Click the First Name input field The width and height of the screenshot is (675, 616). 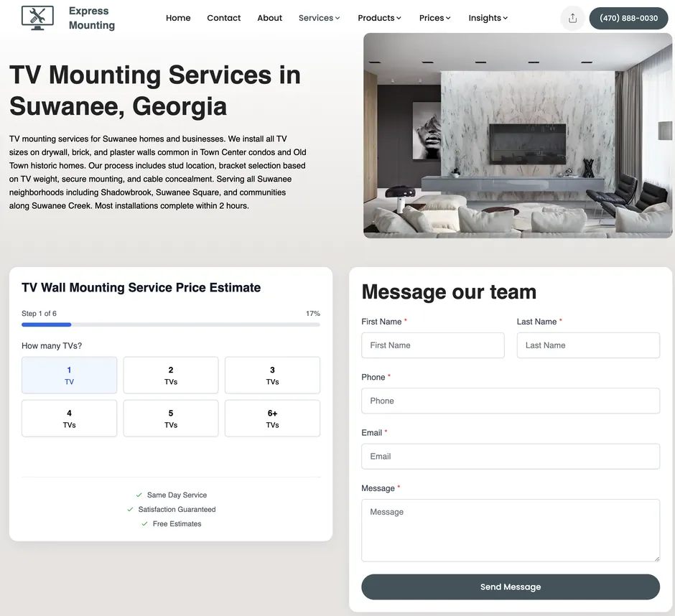(x=433, y=345)
